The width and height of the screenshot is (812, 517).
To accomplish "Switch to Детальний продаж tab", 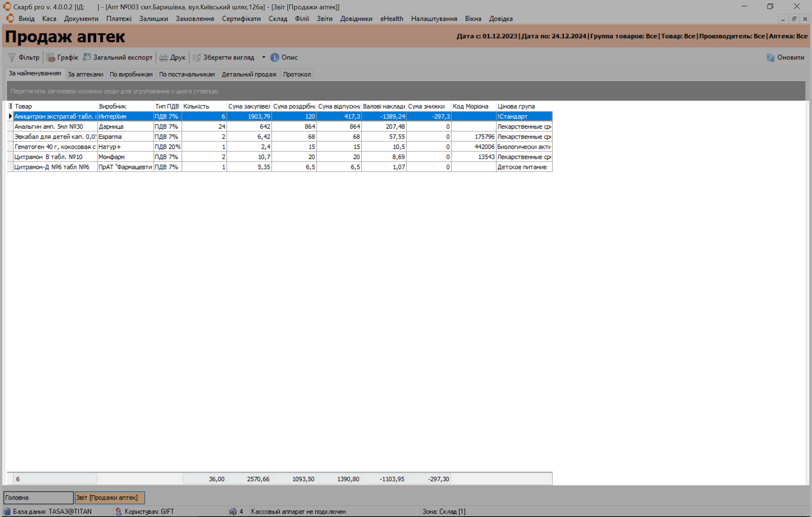I will click(249, 74).
